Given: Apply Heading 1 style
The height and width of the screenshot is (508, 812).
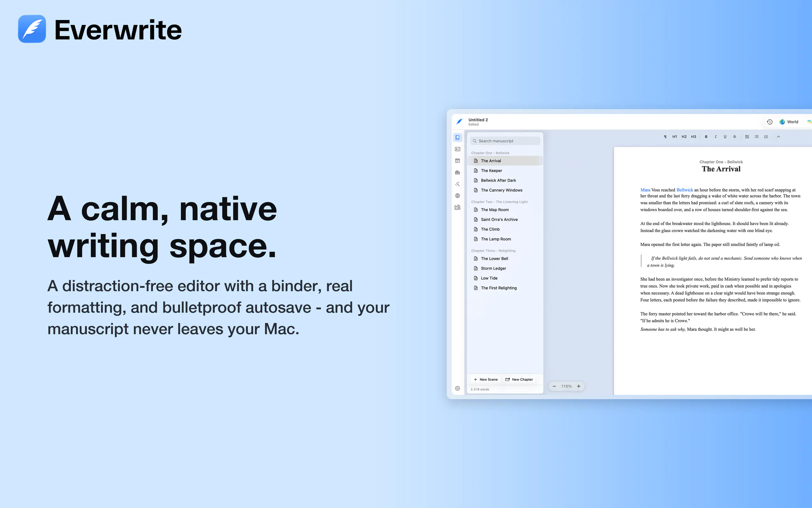Looking at the screenshot, I should coord(674,137).
